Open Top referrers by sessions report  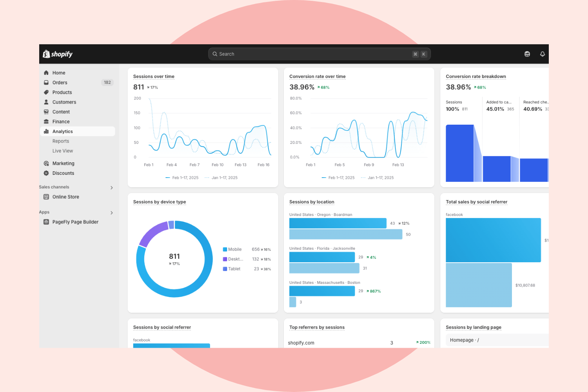click(317, 327)
